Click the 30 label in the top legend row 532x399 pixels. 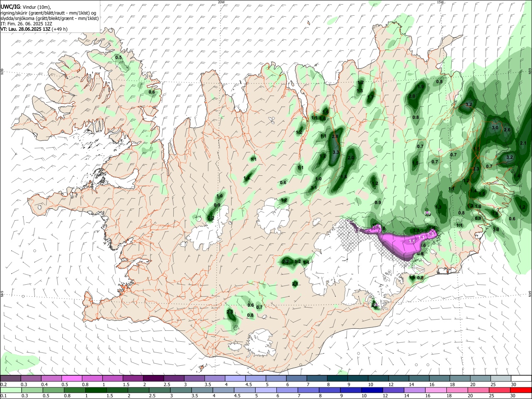tap(514, 384)
